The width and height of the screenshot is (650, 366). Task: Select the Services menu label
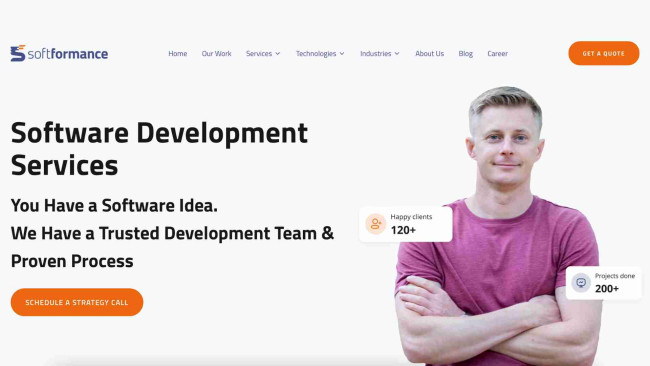[x=259, y=53]
